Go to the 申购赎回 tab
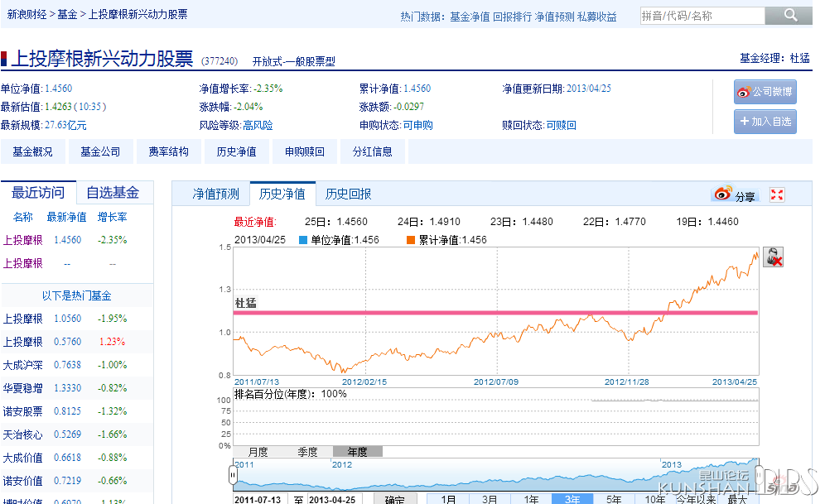Image resolution: width=825 pixels, height=504 pixels. (305, 152)
